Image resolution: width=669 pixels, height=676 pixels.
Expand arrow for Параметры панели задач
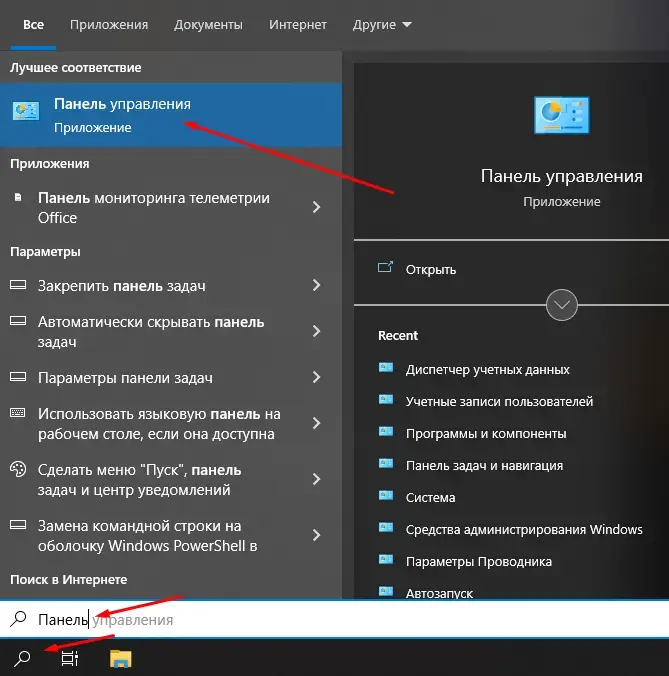(317, 377)
